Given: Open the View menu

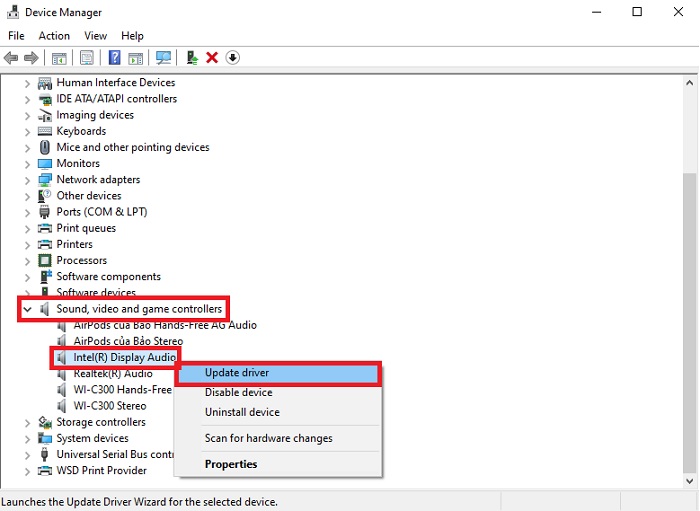Looking at the screenshot, I should [96, 36].
